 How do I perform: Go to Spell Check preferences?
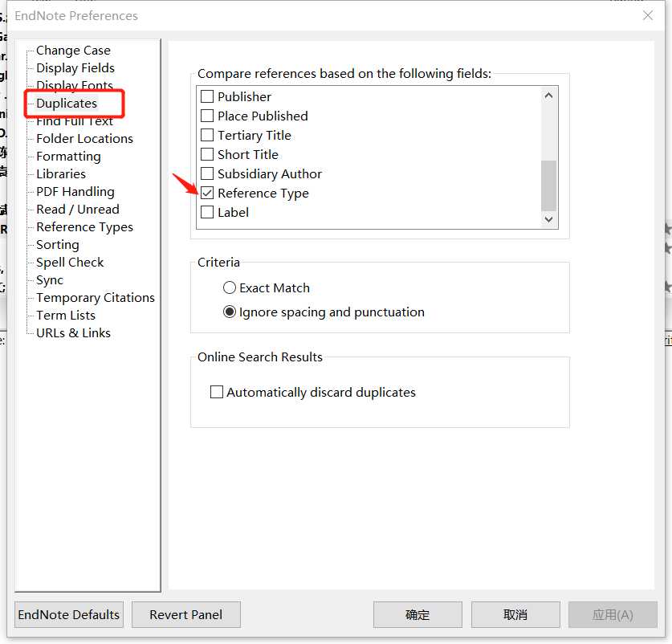point(70,263)
